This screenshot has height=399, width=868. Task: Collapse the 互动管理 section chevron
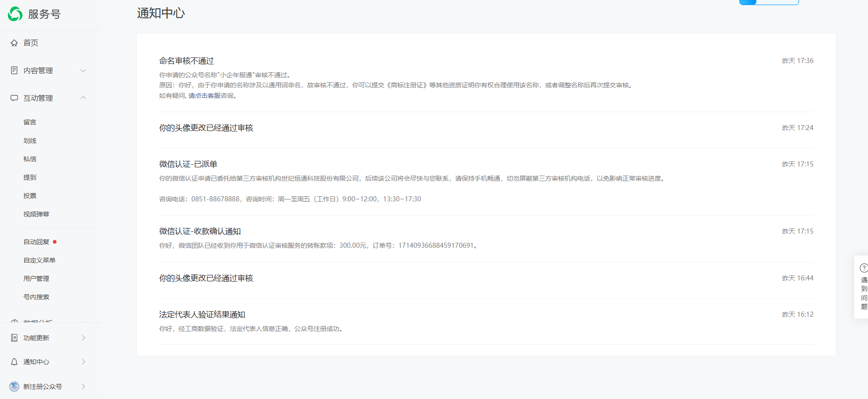coord(83,98)
